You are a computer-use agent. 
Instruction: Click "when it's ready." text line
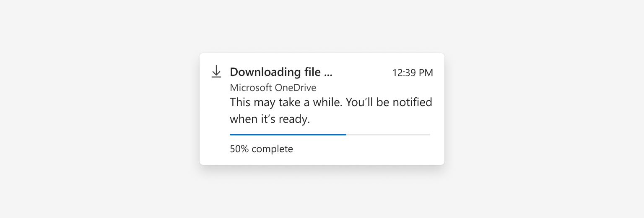click(x=270, y=119)
